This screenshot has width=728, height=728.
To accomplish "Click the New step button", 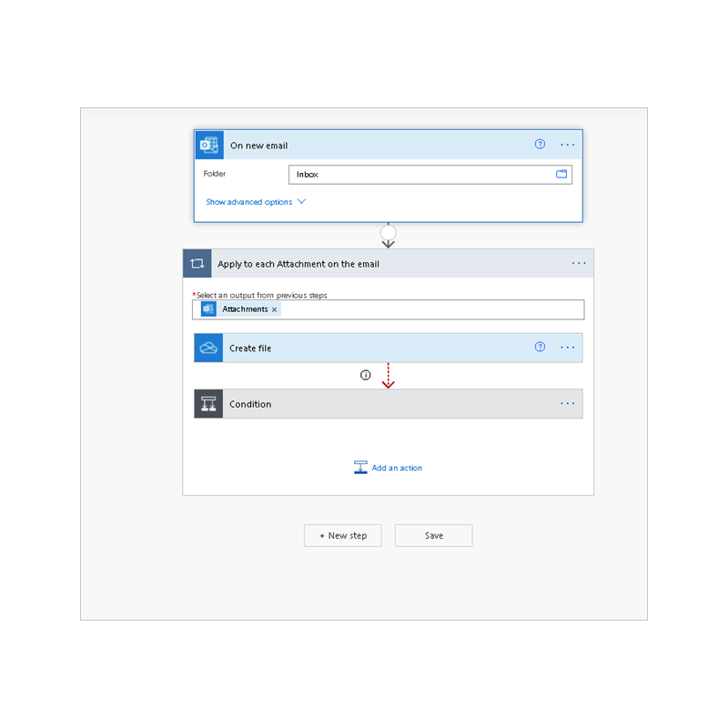I will coord(343,536).
